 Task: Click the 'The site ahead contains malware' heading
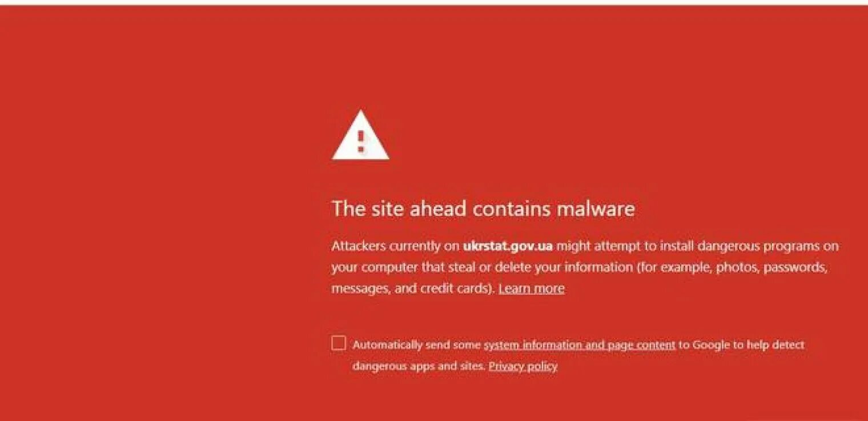[x=483, y=209]
